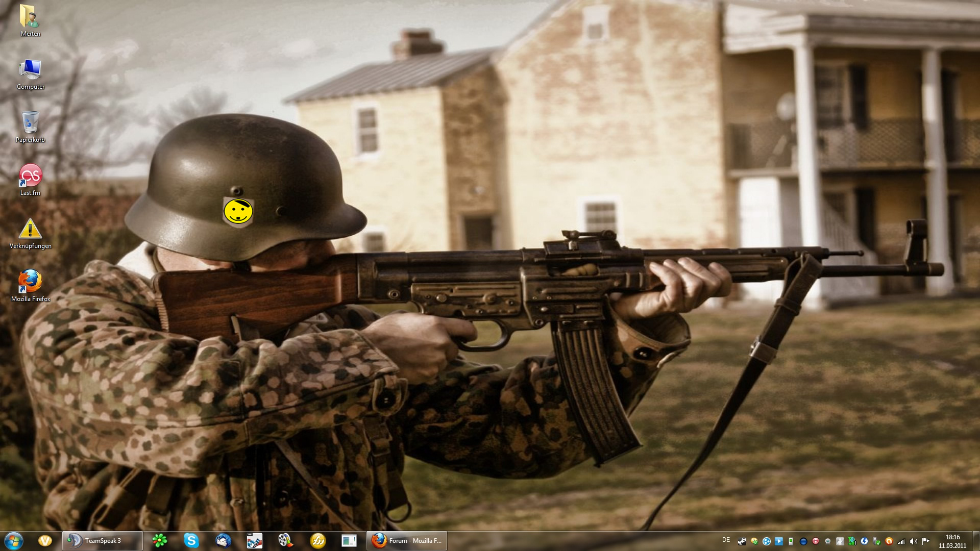The width and height of the screenshot is (980, 551).
Task: Click the DE input language indicator
Action: click(726, 540)
